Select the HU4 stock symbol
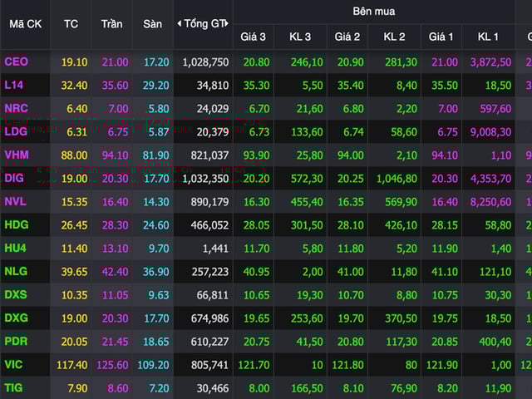 [15, 248]
